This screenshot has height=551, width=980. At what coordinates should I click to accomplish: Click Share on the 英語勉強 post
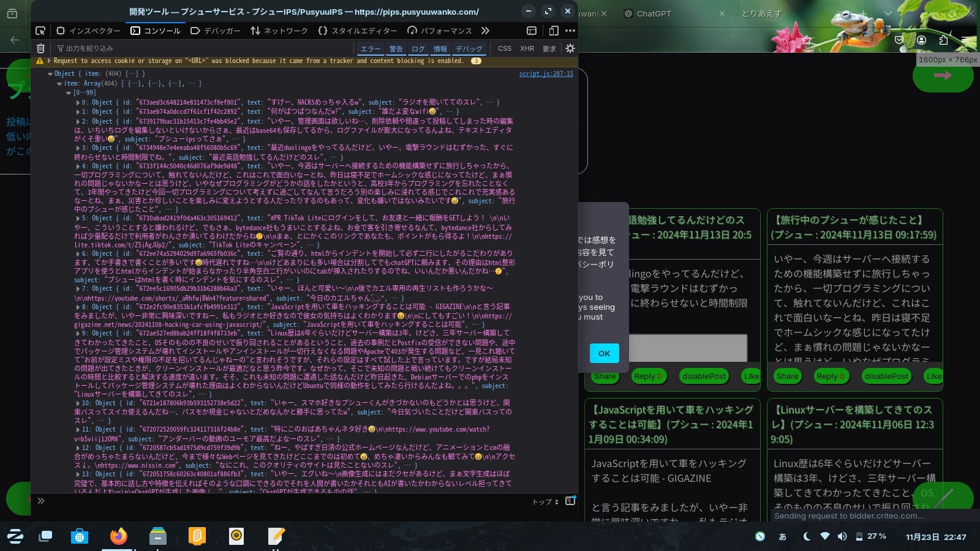pyautogui.click(x=605, y=377)
